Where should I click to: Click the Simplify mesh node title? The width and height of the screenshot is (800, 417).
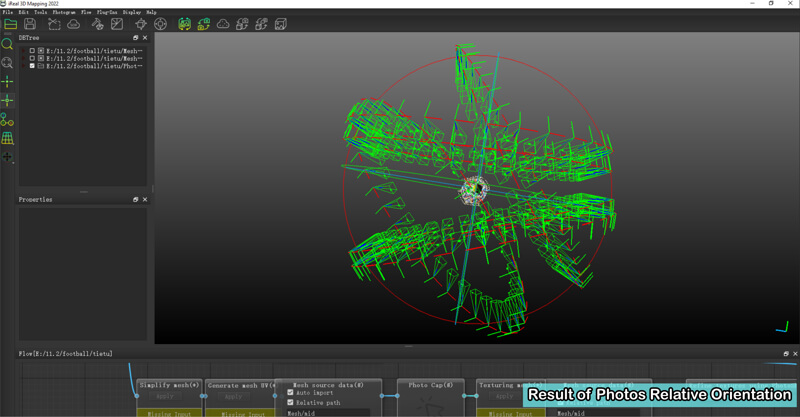169,385
